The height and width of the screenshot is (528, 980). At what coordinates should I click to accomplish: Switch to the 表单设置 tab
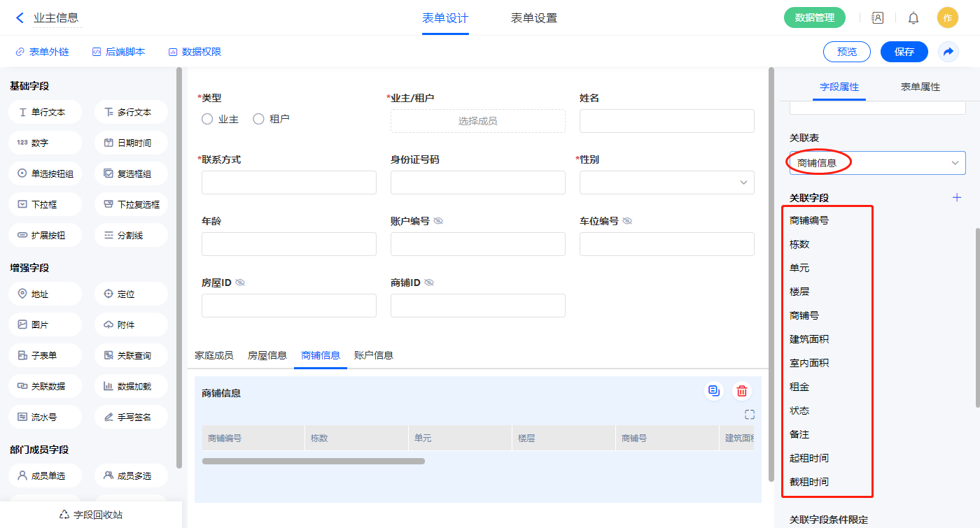click(x=533, y=18)
